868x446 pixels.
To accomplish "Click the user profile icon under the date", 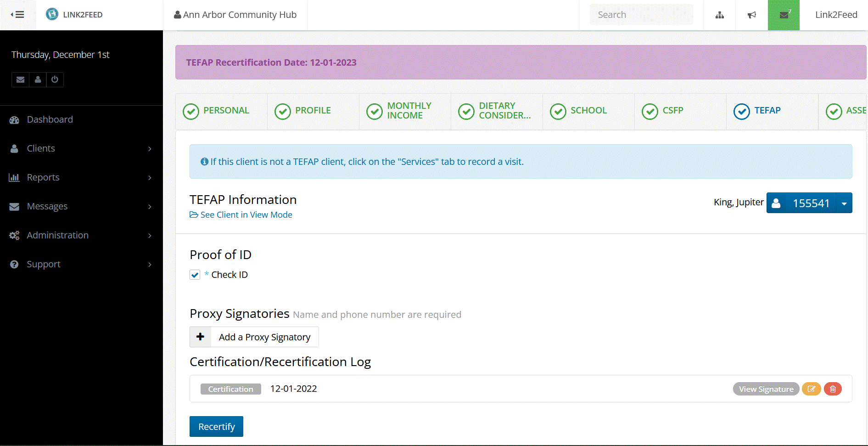I will click(38, 79).
